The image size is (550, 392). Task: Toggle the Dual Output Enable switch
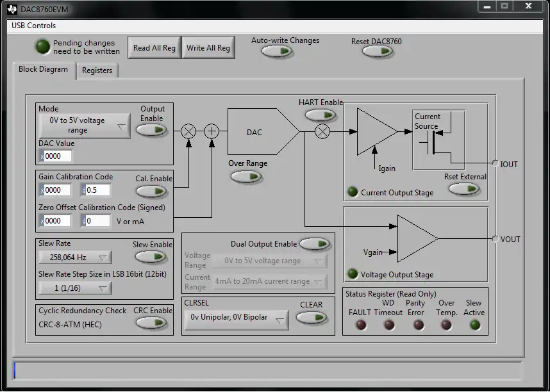point(315,243)
